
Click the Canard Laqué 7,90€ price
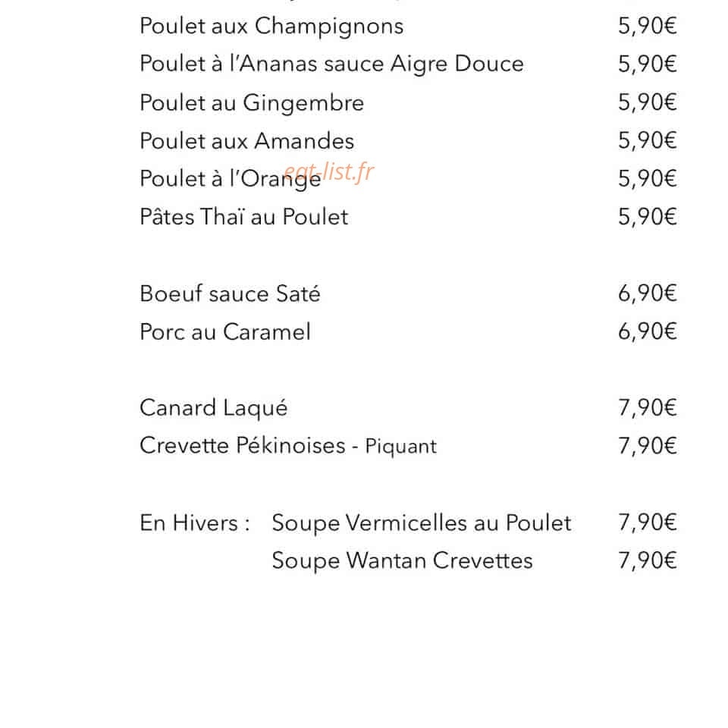click(647, 408)
